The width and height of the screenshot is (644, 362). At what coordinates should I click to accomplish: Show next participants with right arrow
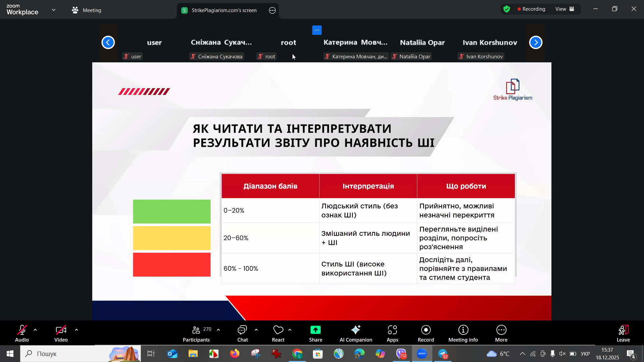point(536,43)
